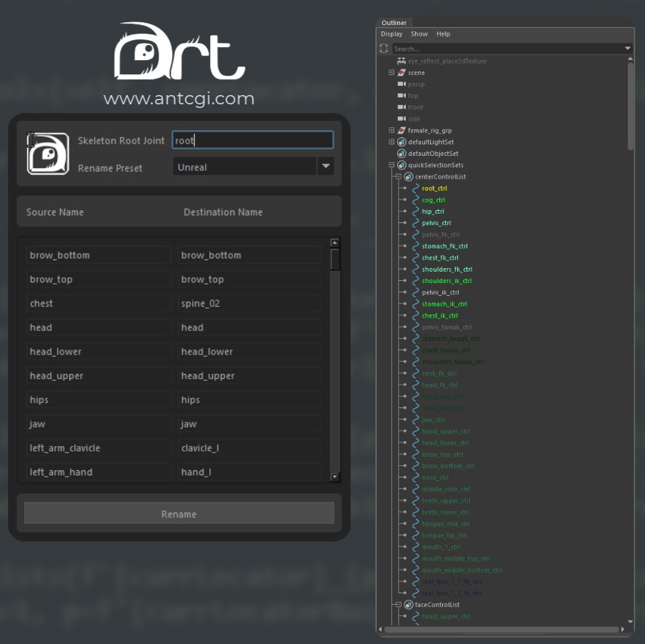Open the Outliner Help menu

(443, 34)
